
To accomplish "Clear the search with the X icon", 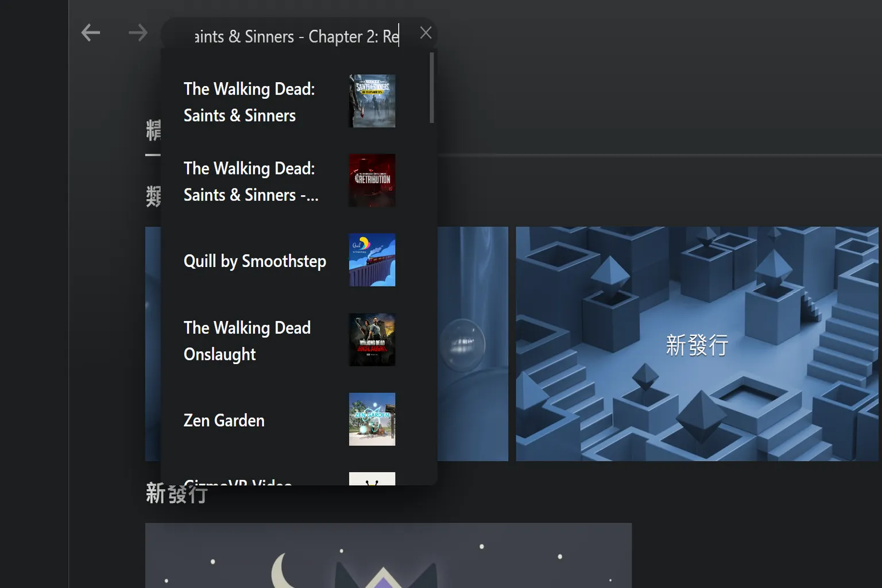I will pyautogui.click(x=425, y=33).
